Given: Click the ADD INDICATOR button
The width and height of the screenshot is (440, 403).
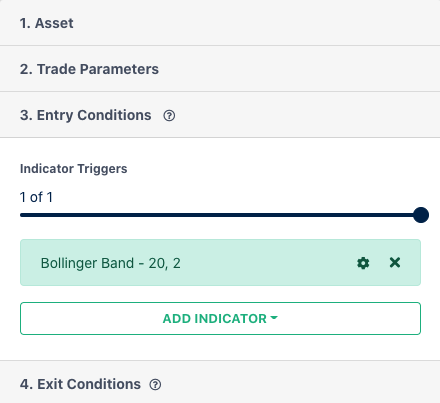Looking at the screenshot, I should [220, 318].
